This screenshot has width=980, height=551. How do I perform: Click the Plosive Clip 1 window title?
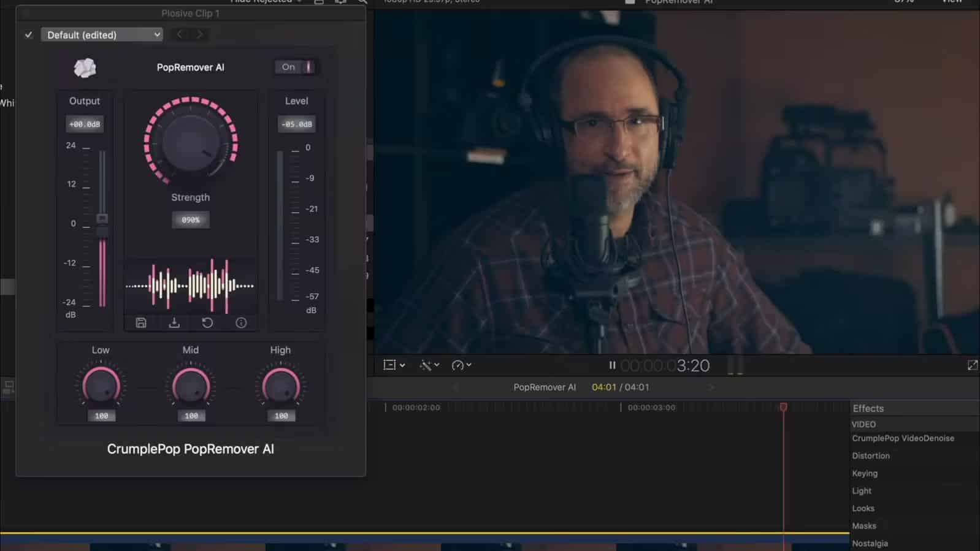click(190, 13)
